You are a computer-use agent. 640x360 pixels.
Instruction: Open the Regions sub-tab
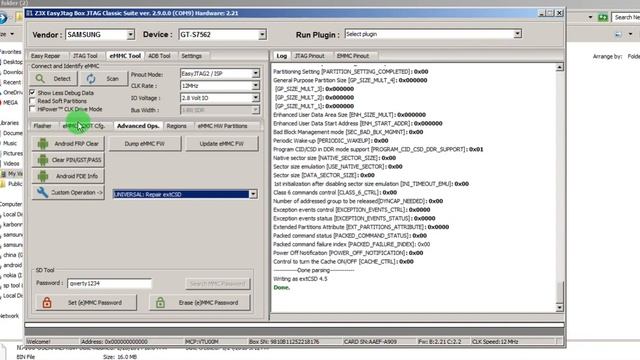coord(176,126)
